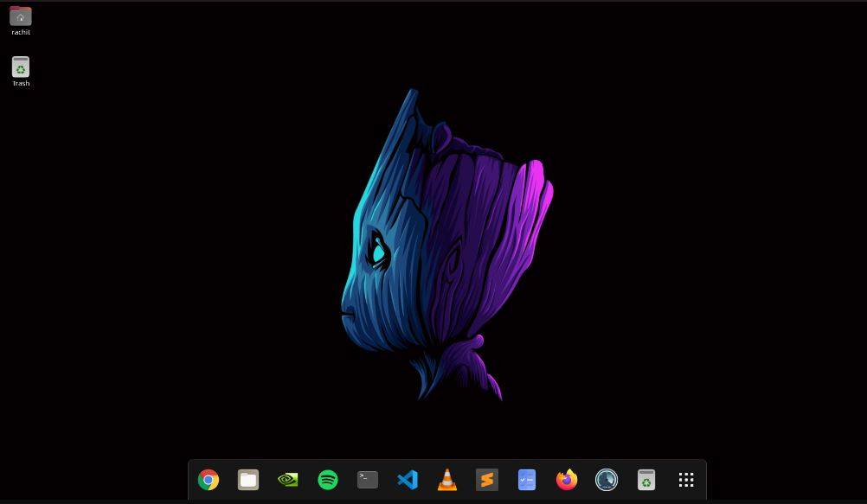Select the Trash icon on the desktop

tap(21, 71)
